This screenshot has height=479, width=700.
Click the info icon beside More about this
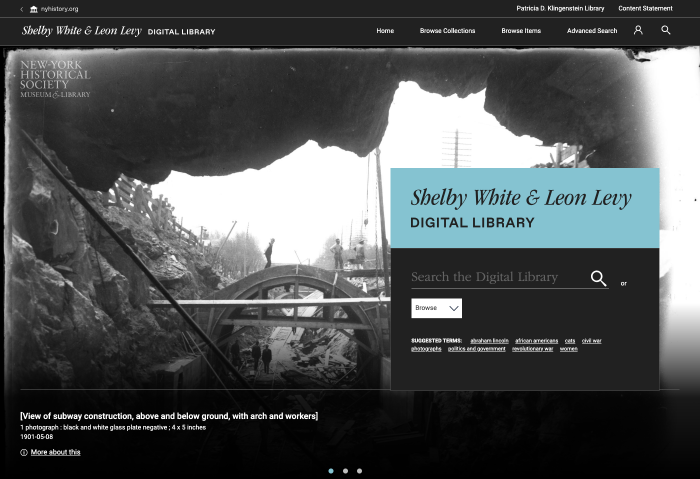(x=24, y=452)
